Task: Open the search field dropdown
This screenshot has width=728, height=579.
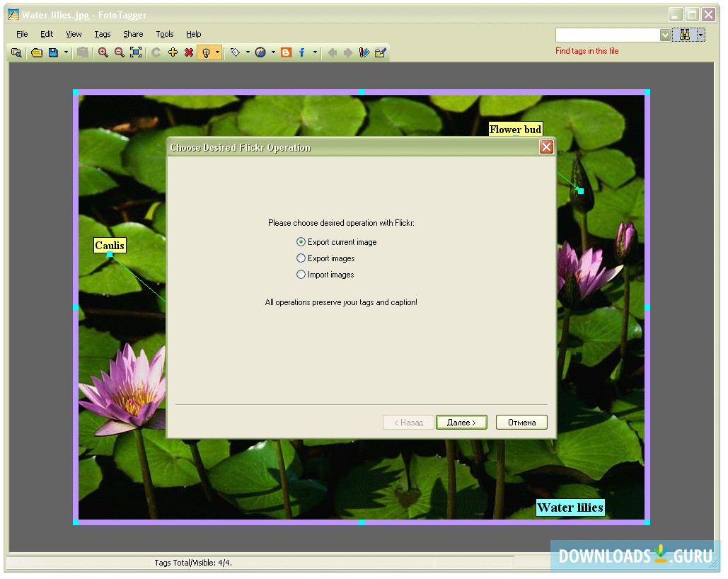Action: (664, 34)
